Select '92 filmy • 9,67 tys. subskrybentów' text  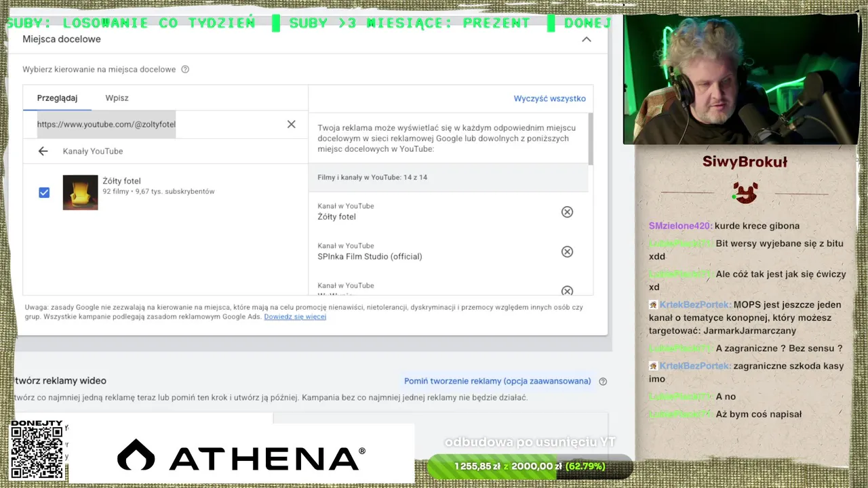click(x=159, y=192)
